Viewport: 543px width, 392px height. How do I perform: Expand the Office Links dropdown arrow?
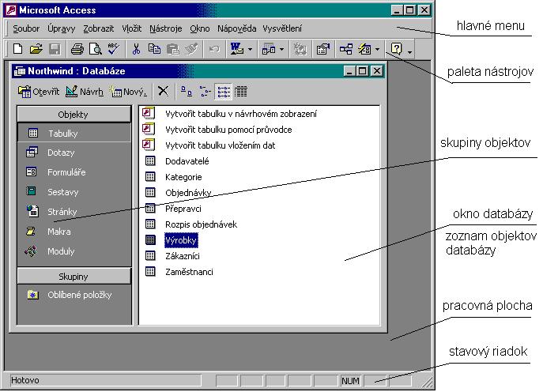250,49
